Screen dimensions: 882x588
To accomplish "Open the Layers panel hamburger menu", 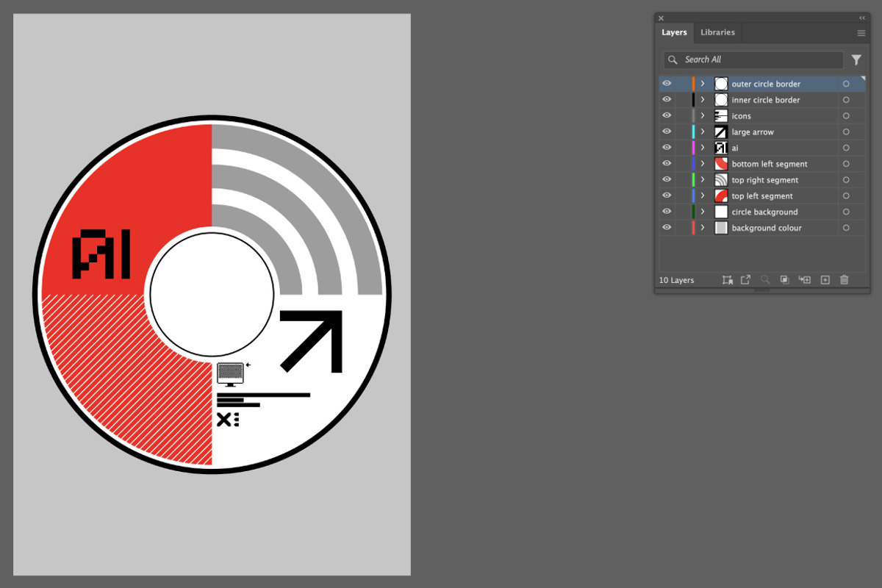I will coord(861,33).
